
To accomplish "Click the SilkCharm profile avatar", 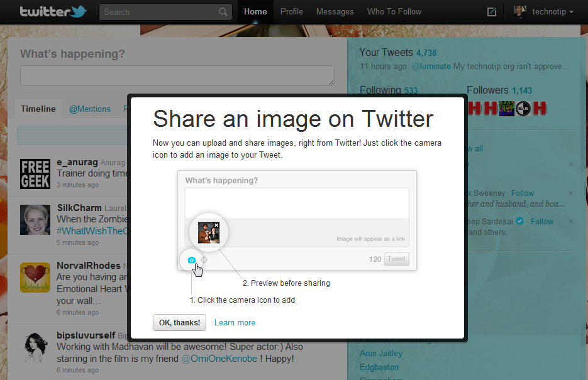I will pyautogui.click(x=35, y=220).
